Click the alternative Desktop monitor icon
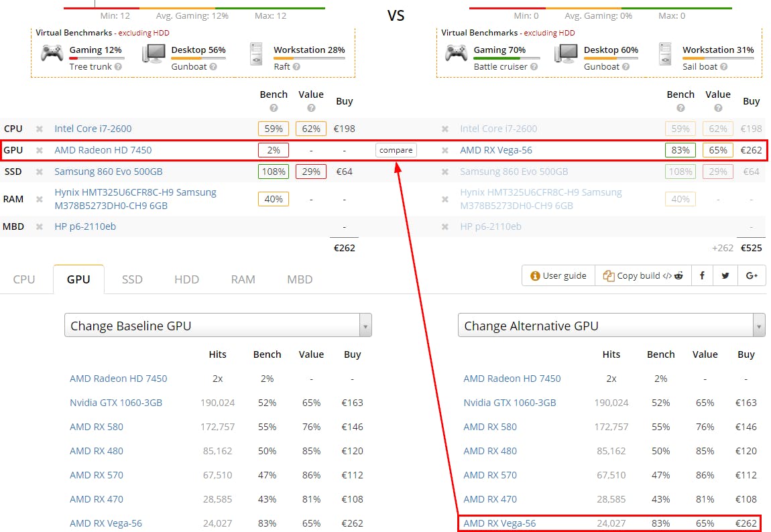The width and height of the screenshot is (771, 532). pyautogui.click(x=565, y=53)
